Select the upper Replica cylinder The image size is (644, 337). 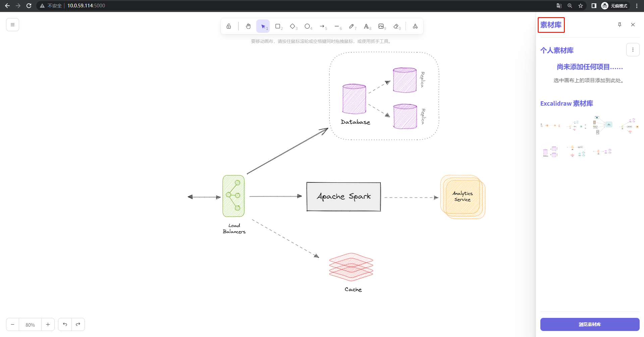[405, 80]
